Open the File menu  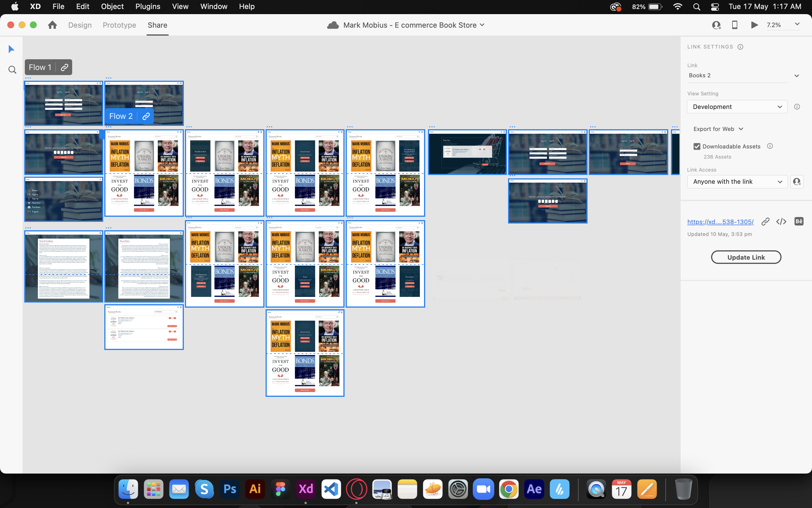(x=58, y=7)
